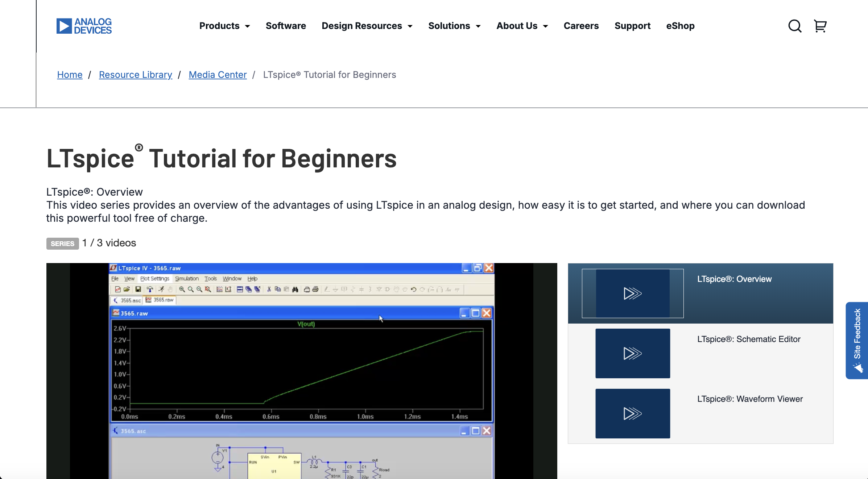Select the LTspice®: Overview playlist title
The height and width of the screenshot is (479, 868).
click(734, 279)
